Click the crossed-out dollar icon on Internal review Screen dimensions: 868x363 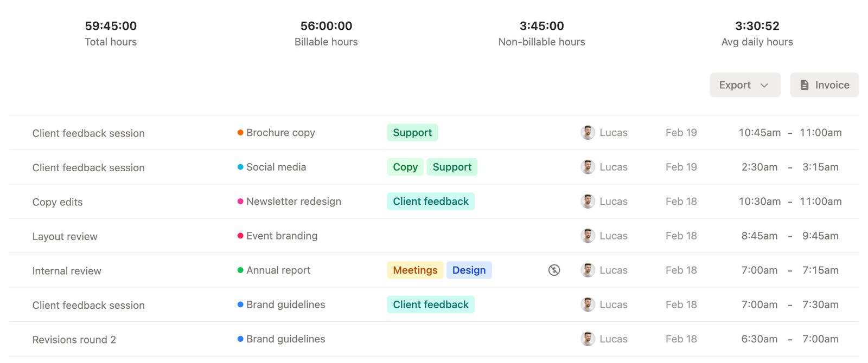point(554,270)
